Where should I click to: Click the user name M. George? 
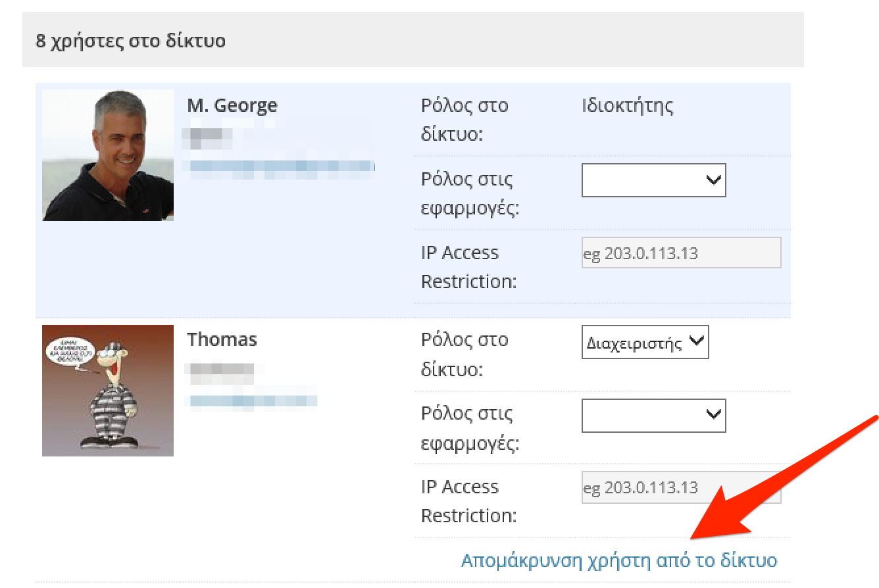pos(232,105)
